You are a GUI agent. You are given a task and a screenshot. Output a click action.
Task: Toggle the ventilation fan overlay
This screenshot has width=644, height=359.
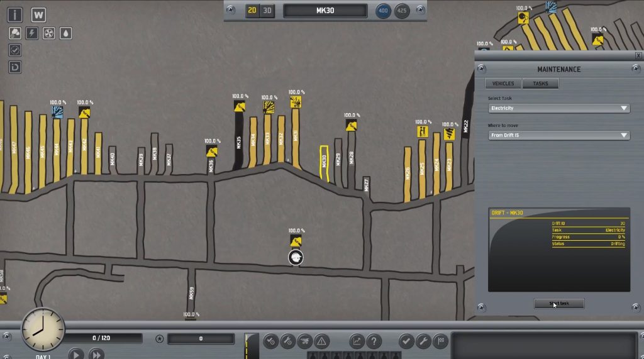48,33
